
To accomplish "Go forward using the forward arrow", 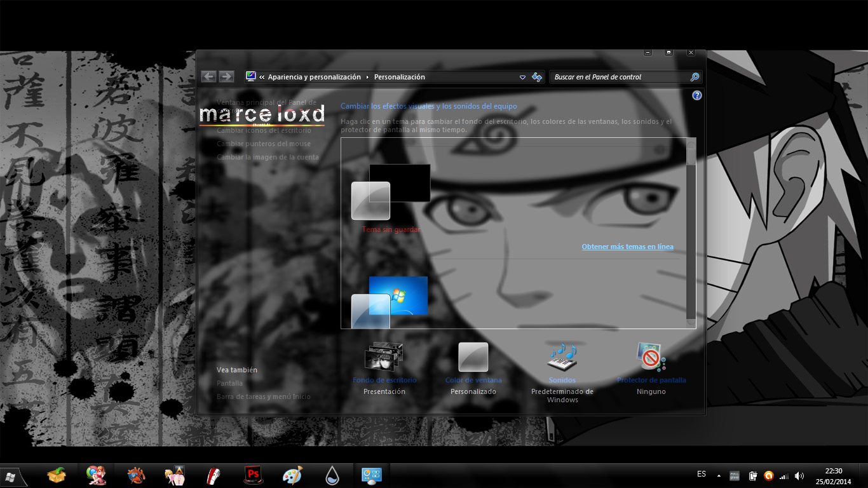I will [226, 76].
